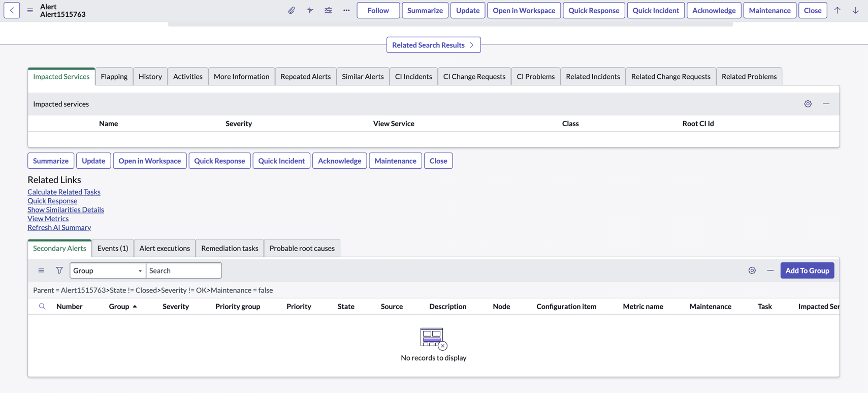Image resolution: width=868 pixels, height=393 pixels.
Task: Click the Add To Group button
Action: (807, 270)
